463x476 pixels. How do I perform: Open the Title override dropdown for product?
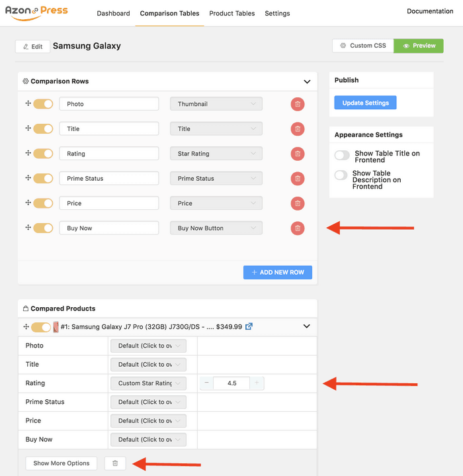148,364
